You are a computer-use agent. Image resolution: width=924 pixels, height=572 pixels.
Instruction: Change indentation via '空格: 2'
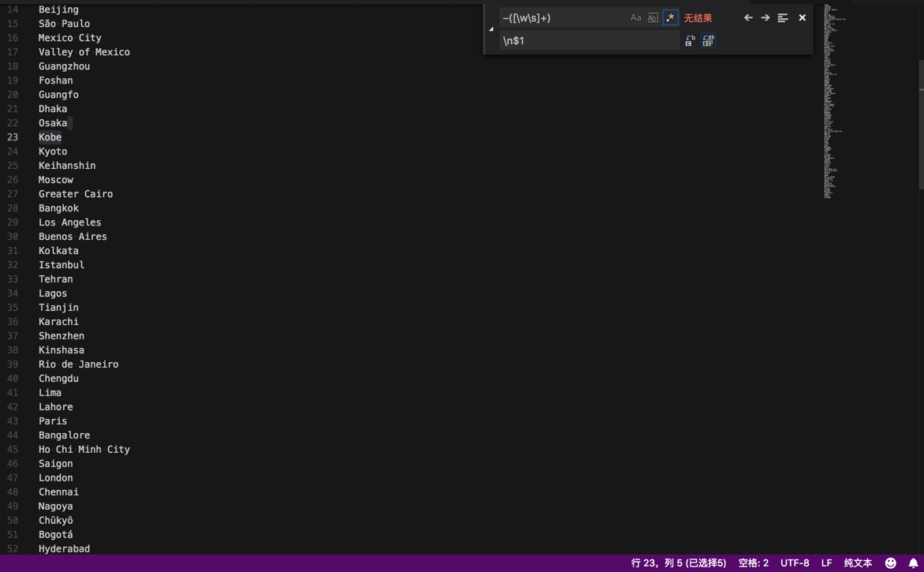(x=753, y=563)
